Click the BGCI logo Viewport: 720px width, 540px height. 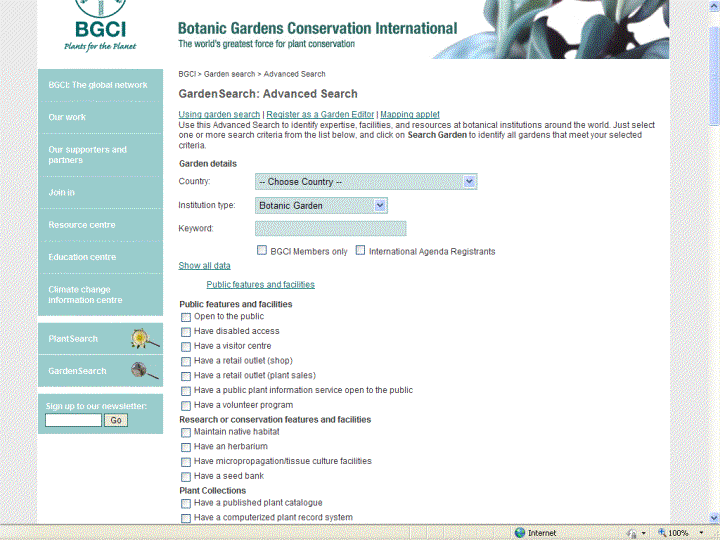[x=100, y=26]
